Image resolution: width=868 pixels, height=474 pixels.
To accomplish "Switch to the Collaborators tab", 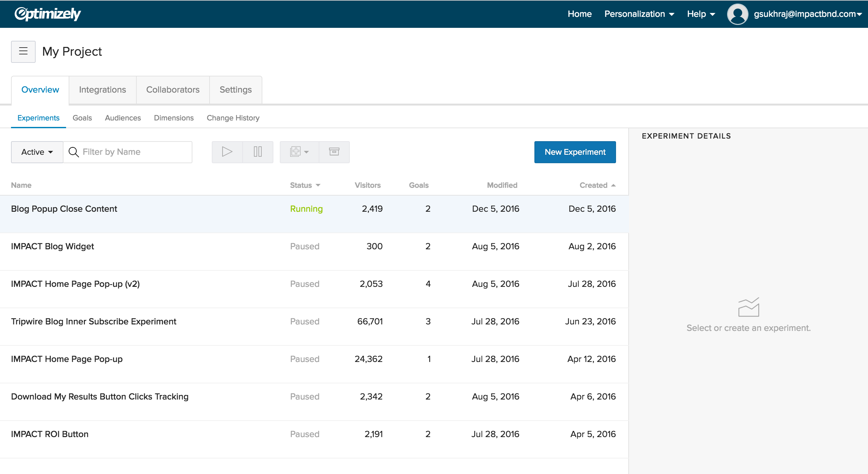I will [x=173, y=90].
